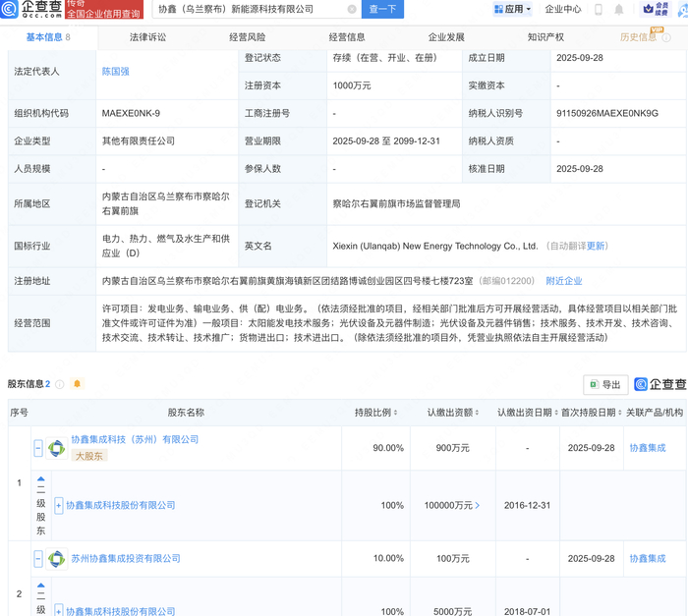Expand 协鑫集成科技股份有限公司 under first shareholder
Viewport: 688px width, 616px height.
point(59,506)
